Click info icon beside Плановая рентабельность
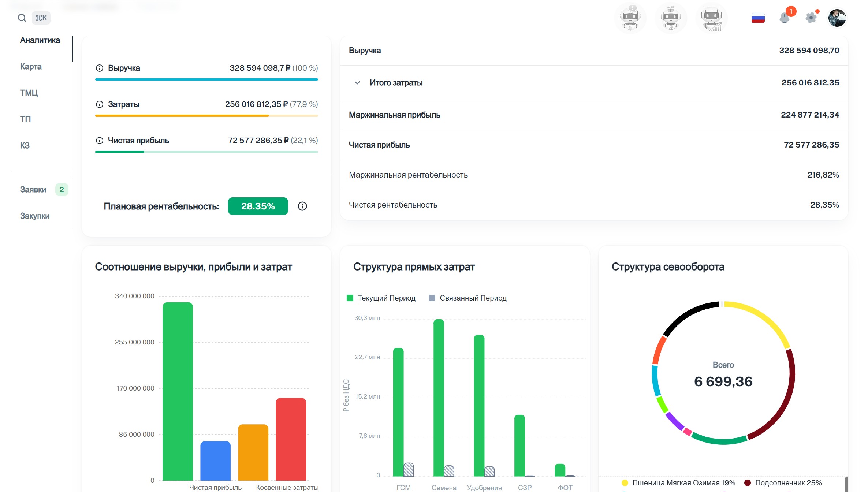This screenshot has width=868, height=492. coord(302,206)
